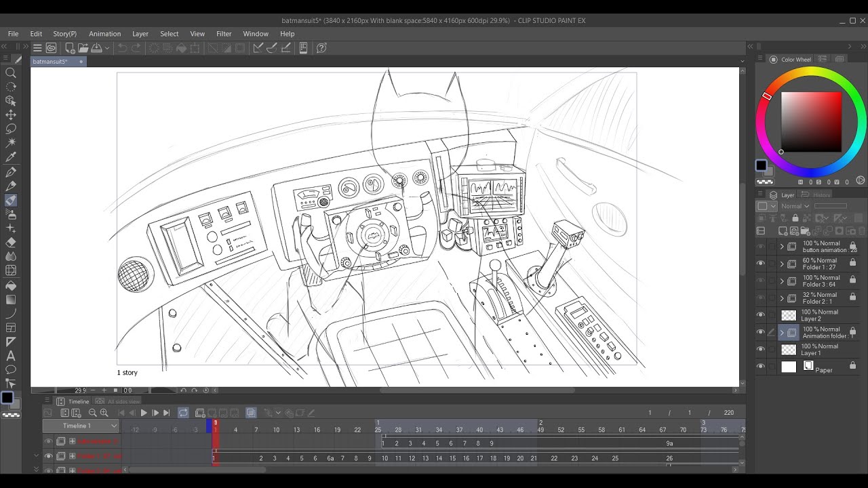Hide Layer 2 in Layer panel
Viewport: 868px width, 488px height.
760,315
